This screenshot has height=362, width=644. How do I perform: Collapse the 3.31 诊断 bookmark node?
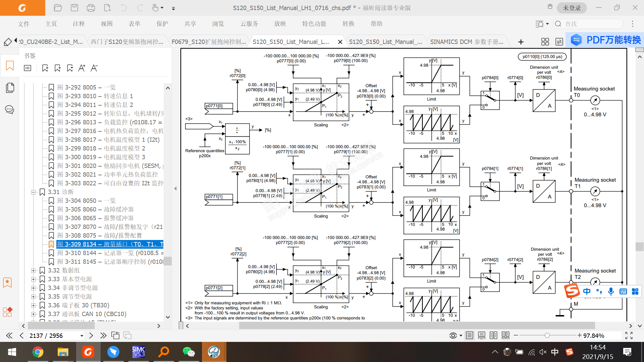(33, 192)
